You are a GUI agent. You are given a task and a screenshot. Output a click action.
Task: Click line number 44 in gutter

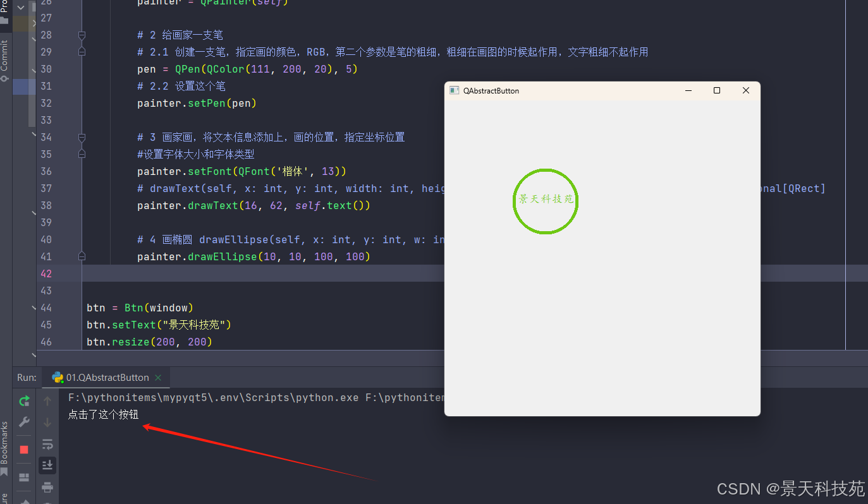point(46,308)
